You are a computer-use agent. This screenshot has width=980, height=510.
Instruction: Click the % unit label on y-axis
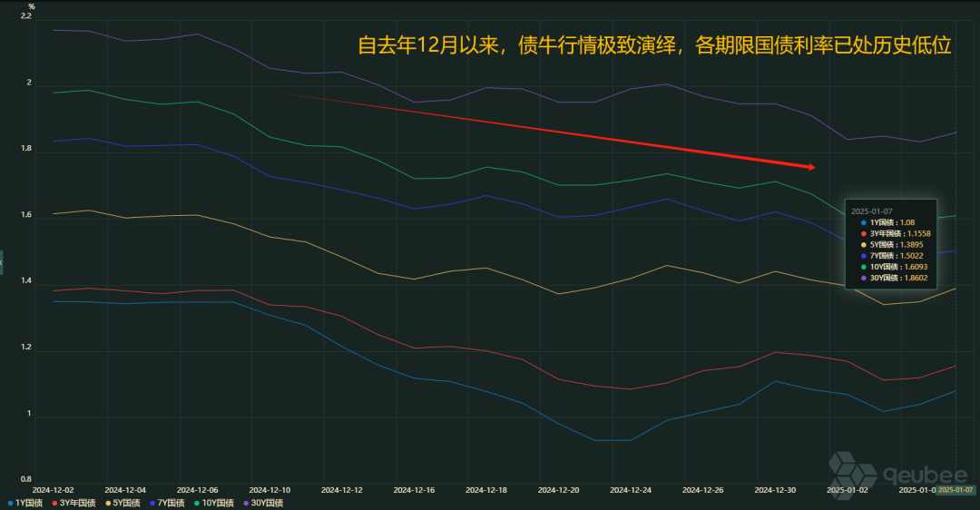pyautogui.click(x=31, y=6)
